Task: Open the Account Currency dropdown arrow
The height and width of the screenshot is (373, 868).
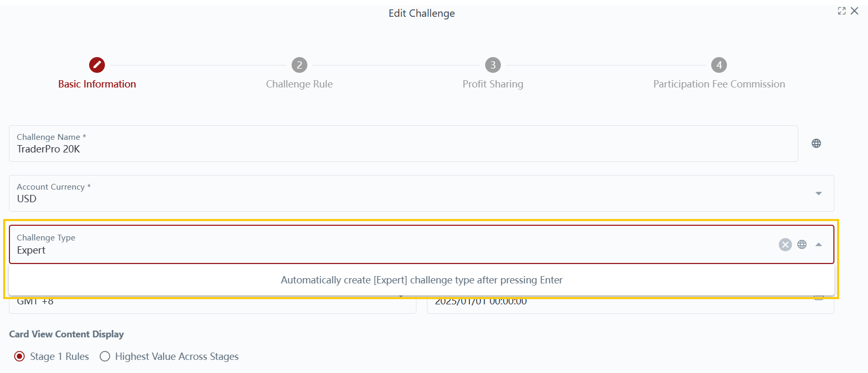Action: pos(819,194)
